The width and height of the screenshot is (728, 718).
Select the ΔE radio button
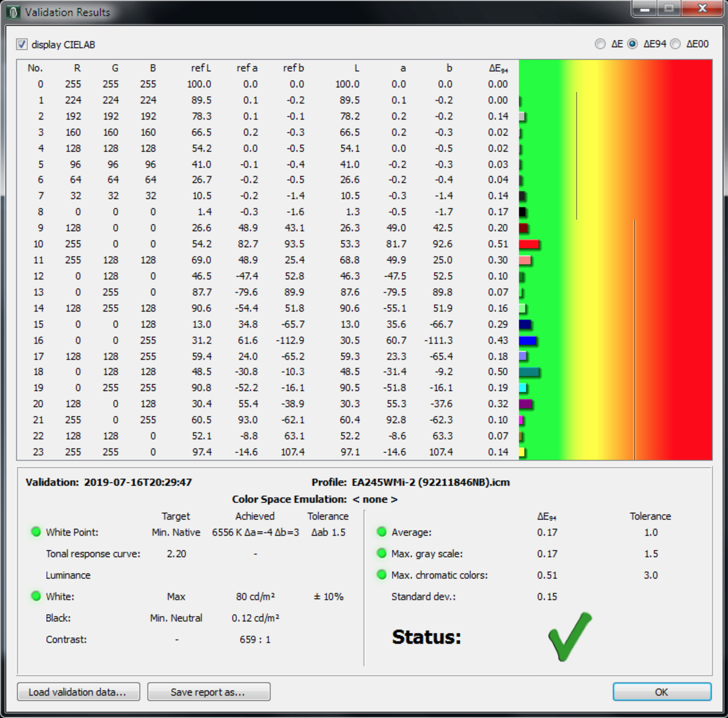600,44
